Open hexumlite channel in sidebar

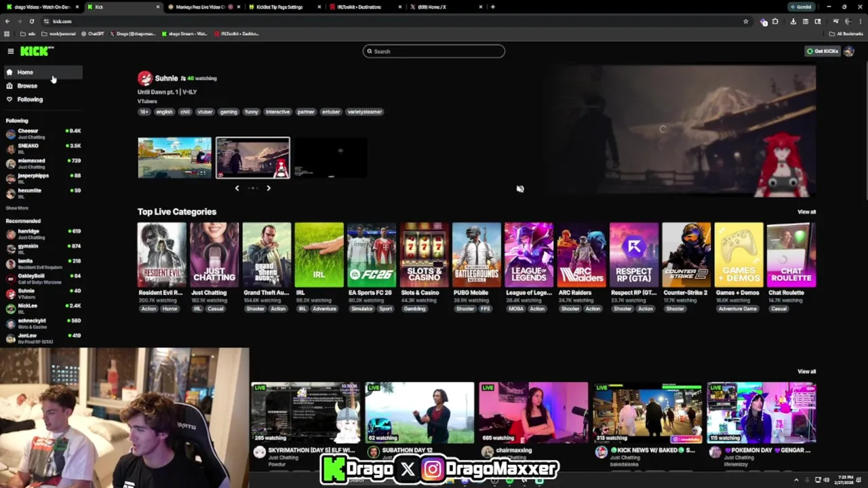[43, 193]
